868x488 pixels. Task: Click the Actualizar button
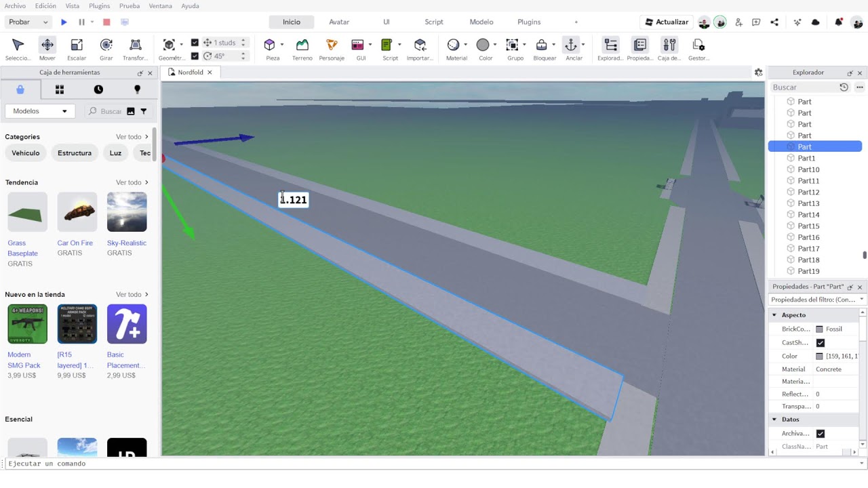coord(667,22)
